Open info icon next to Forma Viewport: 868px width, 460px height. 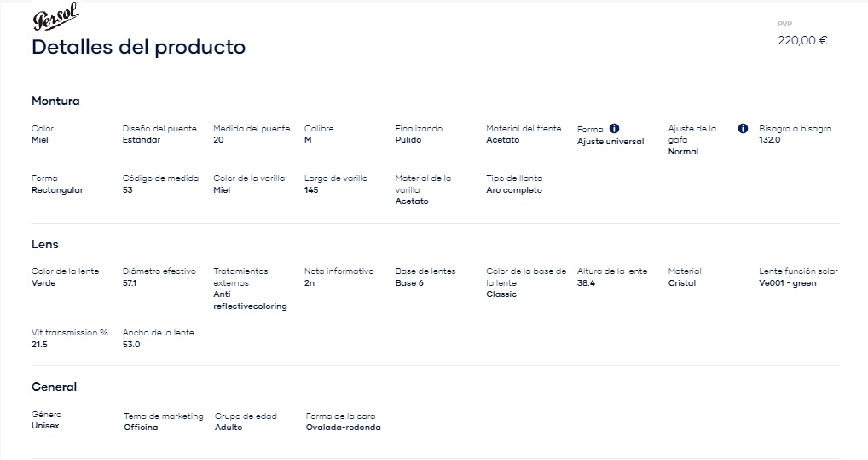tap(615, 129)
